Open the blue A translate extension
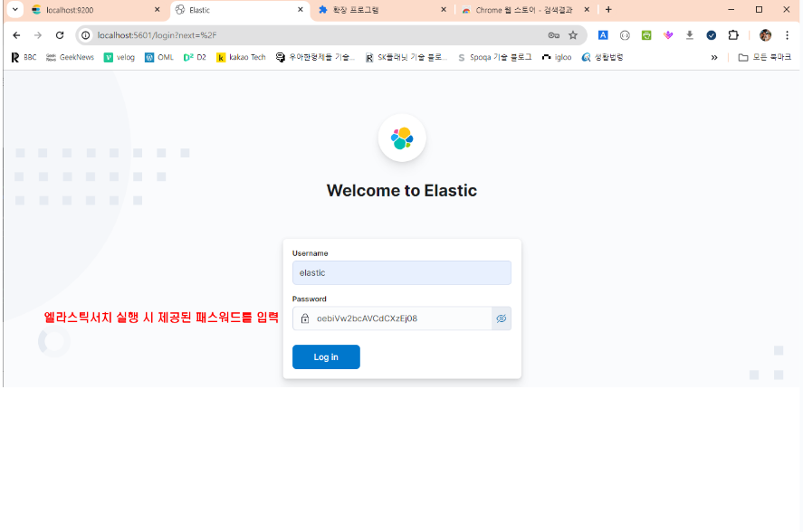This screenshot has width=803, height=532. tap(603, 35)
